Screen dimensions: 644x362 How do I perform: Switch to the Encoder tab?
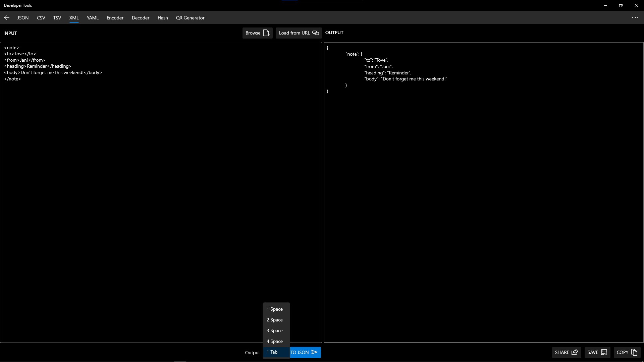pyautogui.click(x=115, y=18)
